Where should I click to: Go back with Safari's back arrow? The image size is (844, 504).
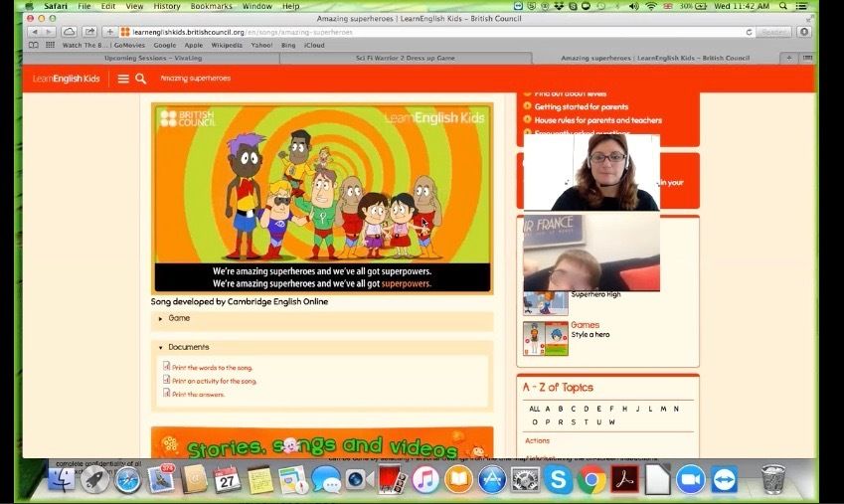35,32
